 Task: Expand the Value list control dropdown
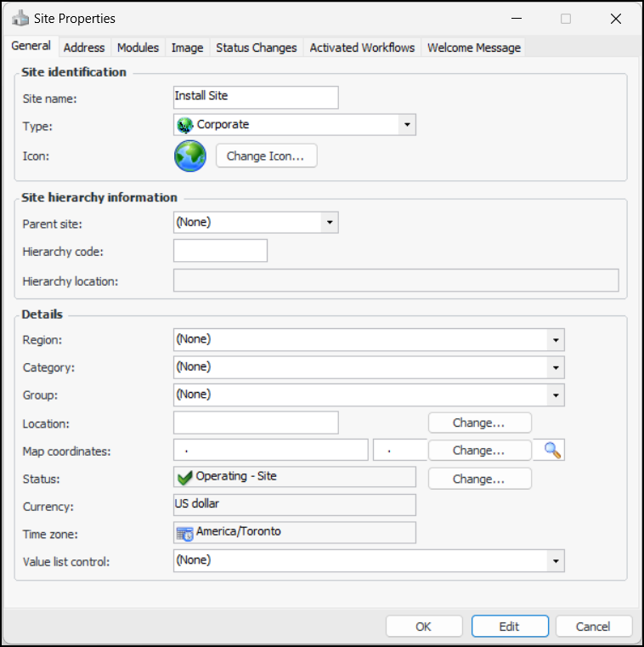coord(556,561)
